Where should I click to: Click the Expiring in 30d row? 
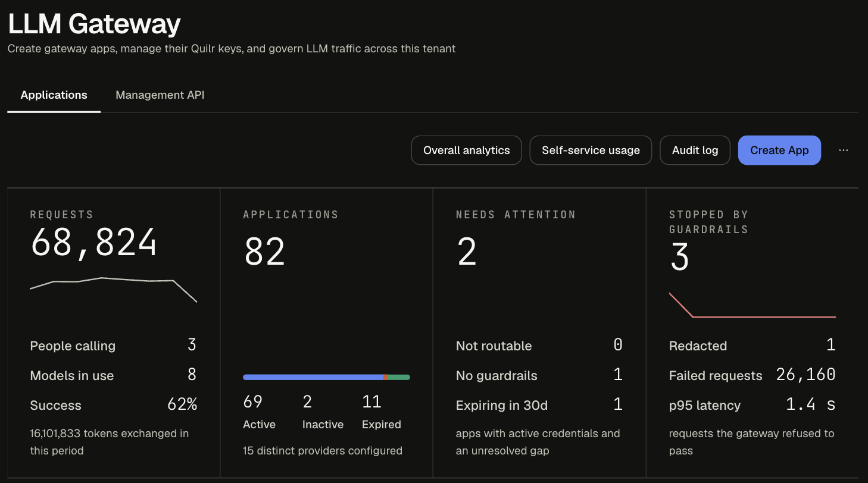point(539,405)
